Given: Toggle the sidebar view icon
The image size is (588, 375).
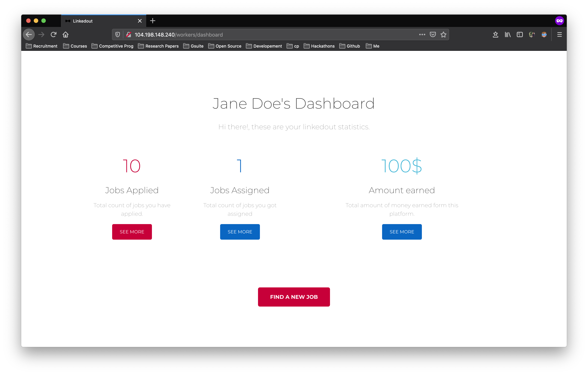Looking at the screenshot, I should click(520, 35).
